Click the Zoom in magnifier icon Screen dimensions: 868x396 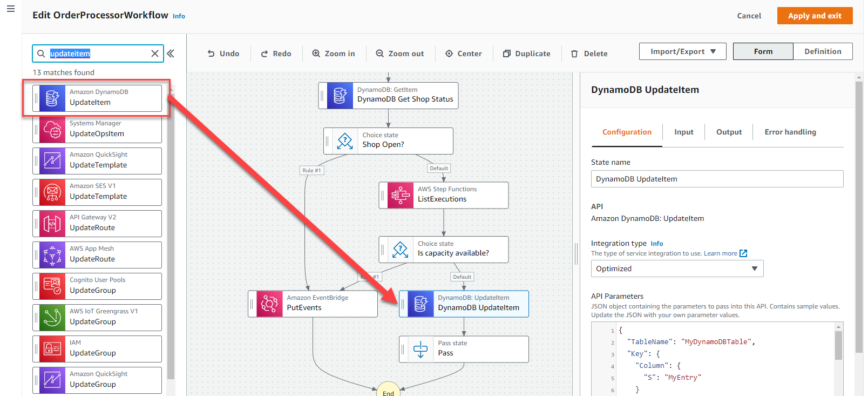tap(316, 53)
